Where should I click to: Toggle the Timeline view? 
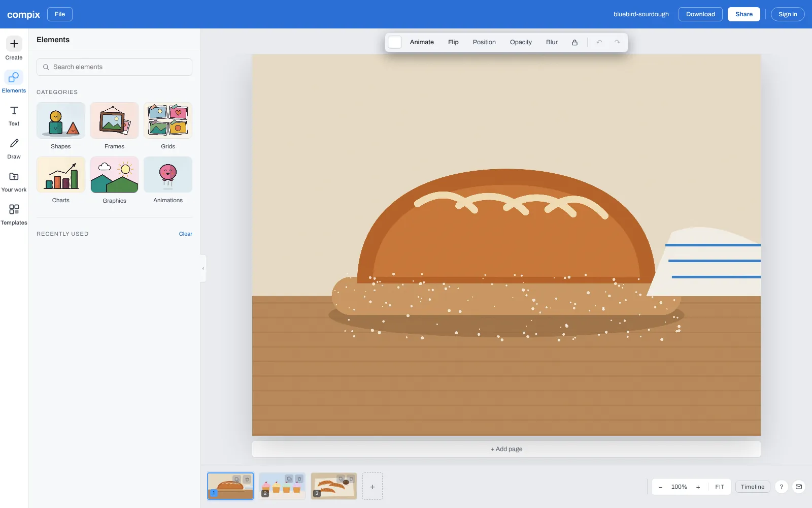tap(753, 487)
